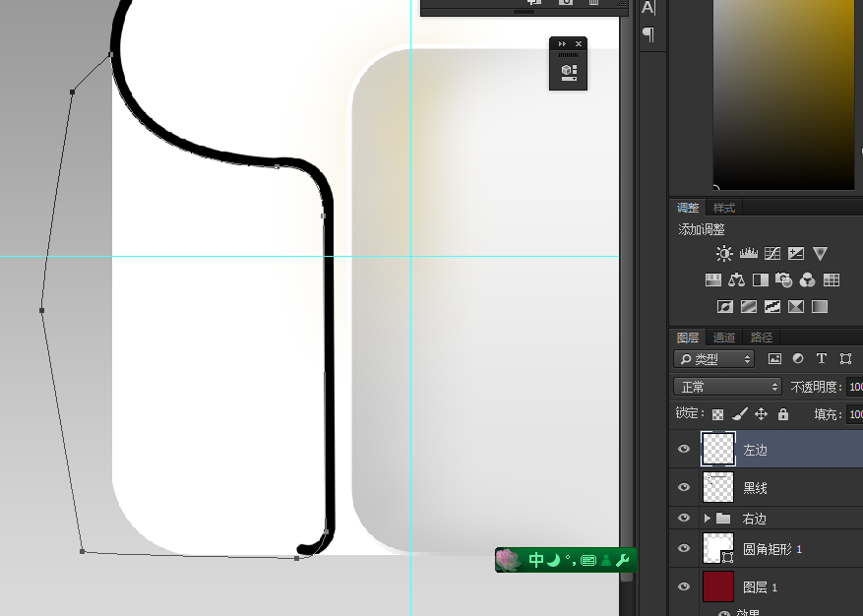Lock transparent pixels

[717, 414]
